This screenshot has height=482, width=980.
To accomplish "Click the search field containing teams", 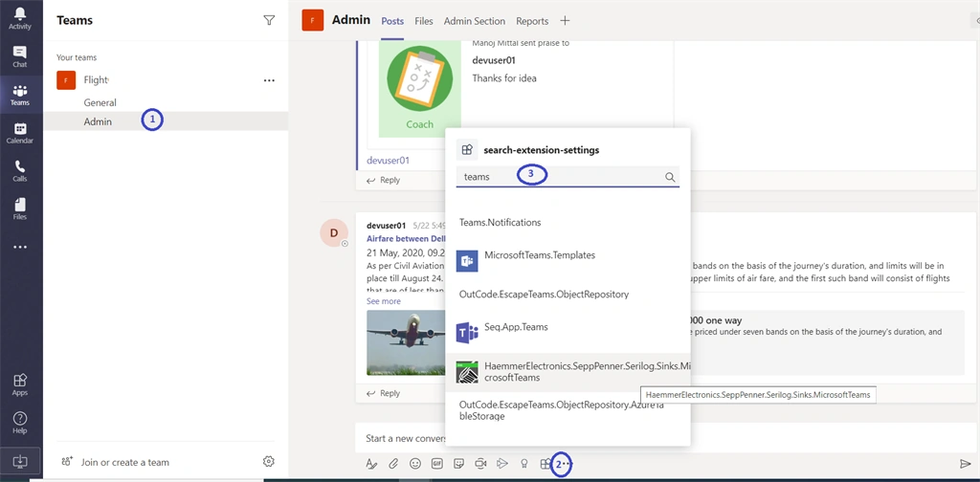I will [x=568, y=177].
